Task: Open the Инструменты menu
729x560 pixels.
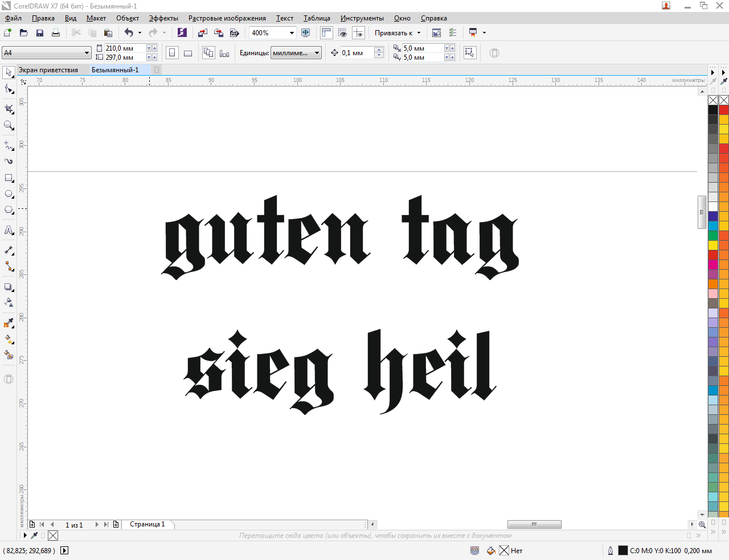Action: (362, 18)
